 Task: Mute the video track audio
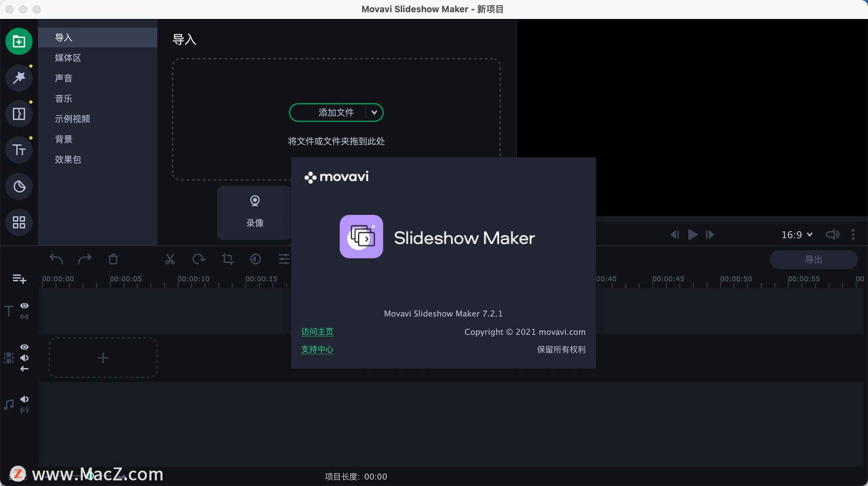24,358
